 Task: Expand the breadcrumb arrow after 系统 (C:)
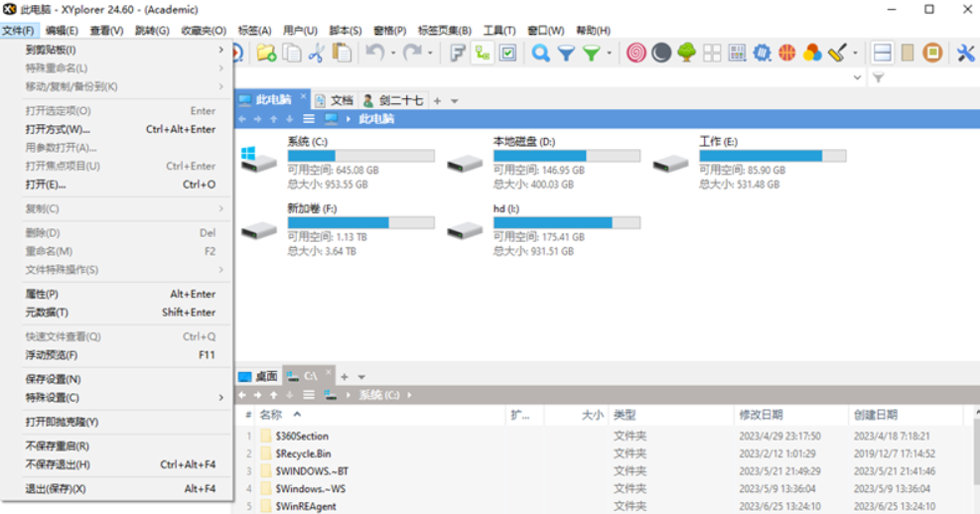pos(409,395)
